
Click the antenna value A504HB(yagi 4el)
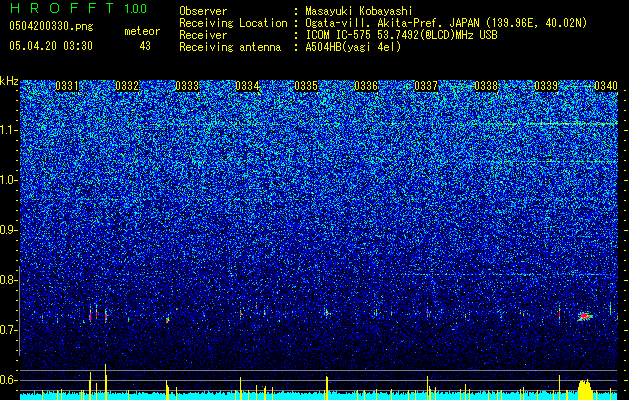pos(353,47)
